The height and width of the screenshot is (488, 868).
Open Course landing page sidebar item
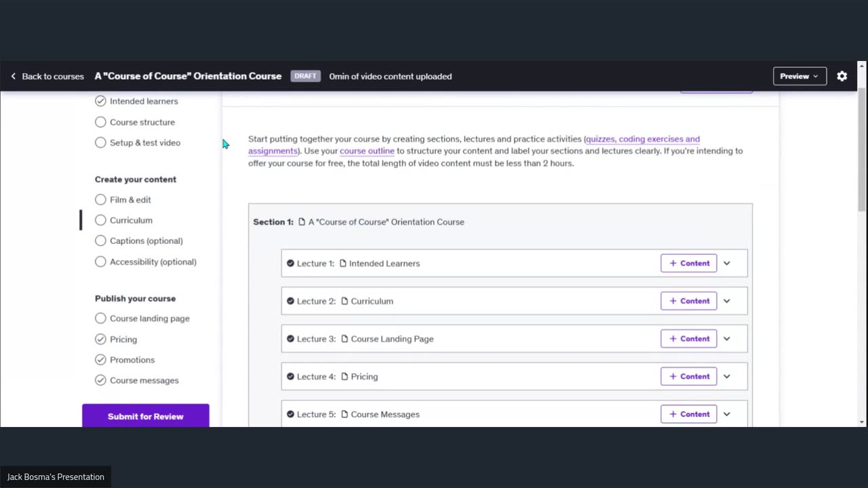(x=150, y=319)
